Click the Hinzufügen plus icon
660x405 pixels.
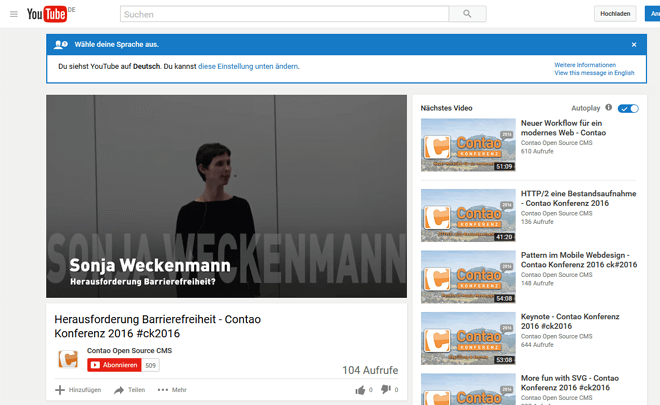click(x=60, y=390)
